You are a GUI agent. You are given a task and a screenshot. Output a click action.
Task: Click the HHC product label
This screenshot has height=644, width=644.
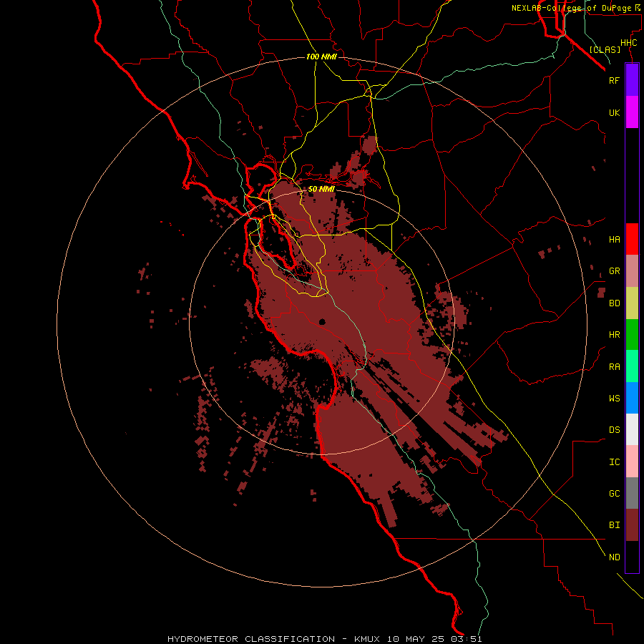628,43
